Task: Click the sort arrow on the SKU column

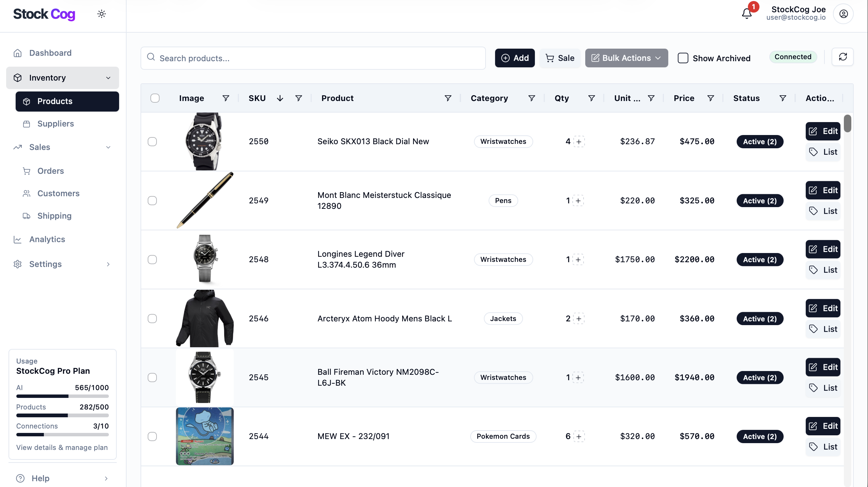Action: (279, 98)
